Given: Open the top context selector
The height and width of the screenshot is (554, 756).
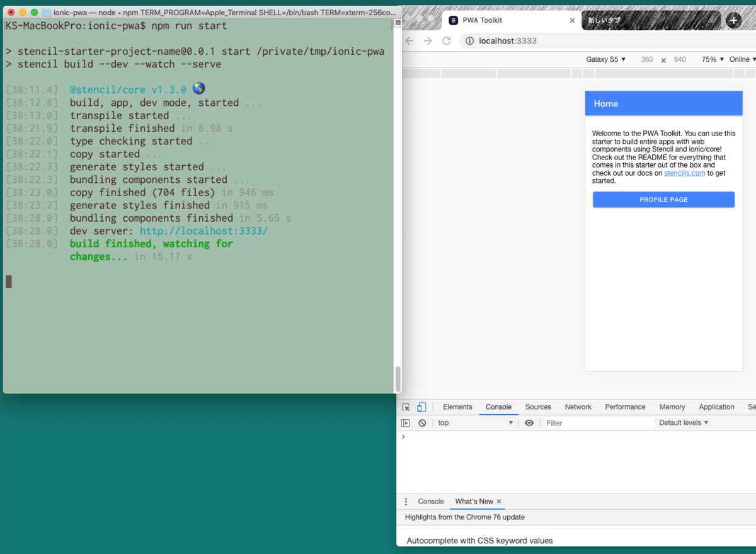Looking at the screenshot, I should point(476,423).
